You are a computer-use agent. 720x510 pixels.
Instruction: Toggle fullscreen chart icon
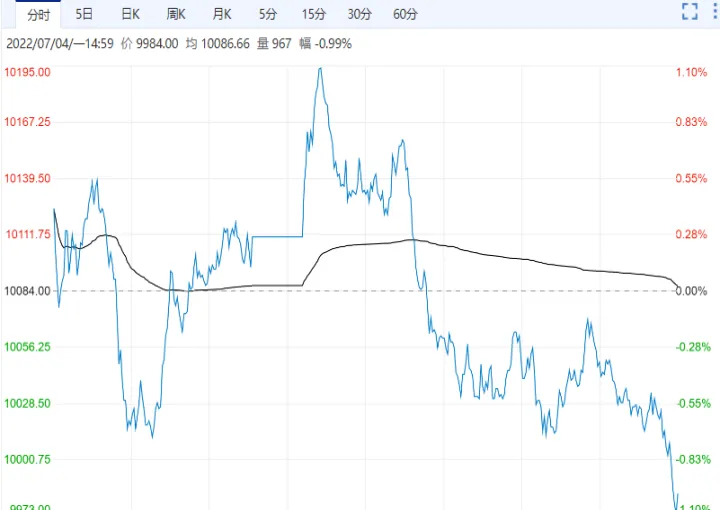coord(690,11)
